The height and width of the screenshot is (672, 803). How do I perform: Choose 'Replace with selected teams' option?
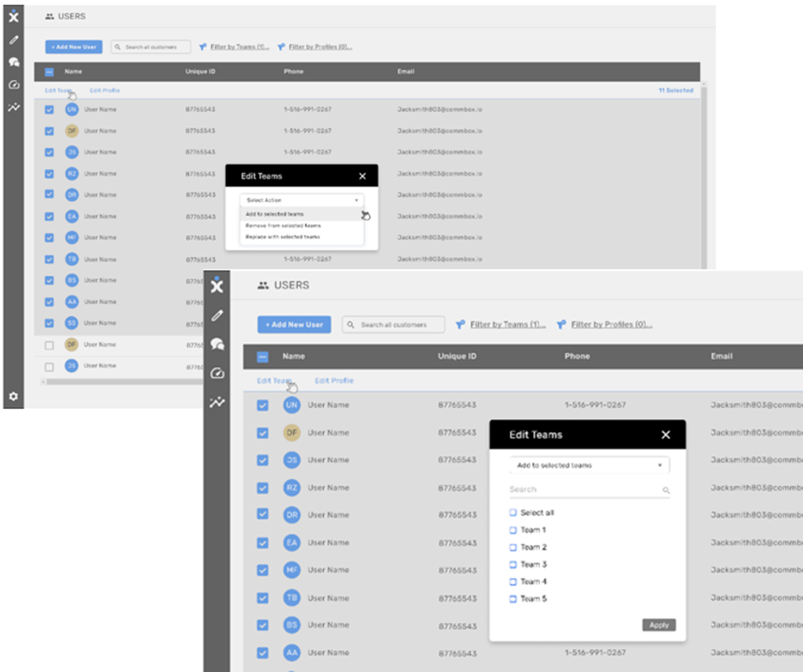click(302, 237)
